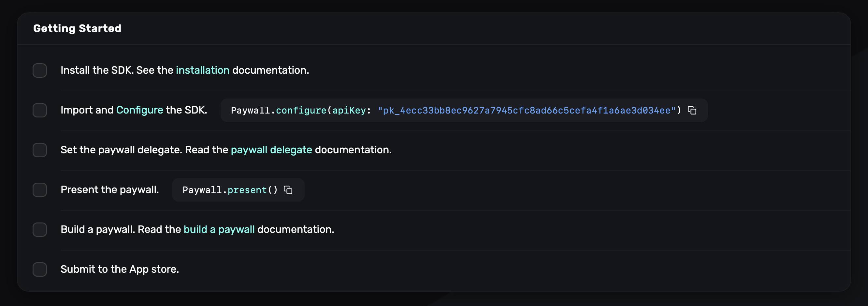Image resolution: width=868 pixels, height=306 pixels.
Task: Copy the Paywall.present() code snippet
Action: tap(288, 190)
